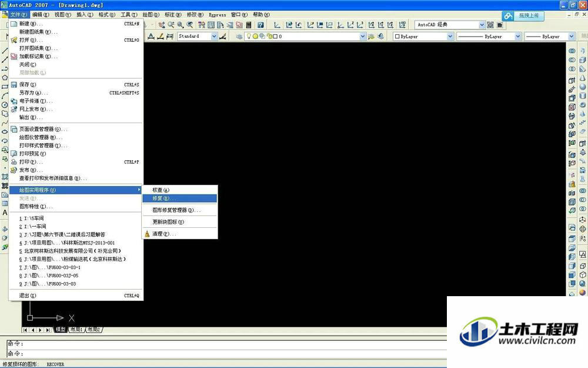588x368 pixels.
Task: Click the Layer Previous icon
Action: 380,37
